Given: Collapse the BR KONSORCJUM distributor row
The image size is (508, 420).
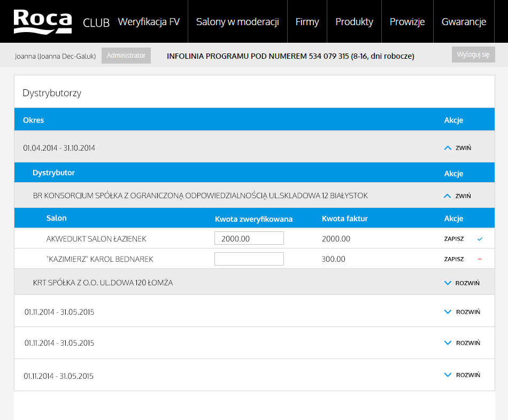Looking at the screenshot, I should pyautogui.click(x=457, y=196).
